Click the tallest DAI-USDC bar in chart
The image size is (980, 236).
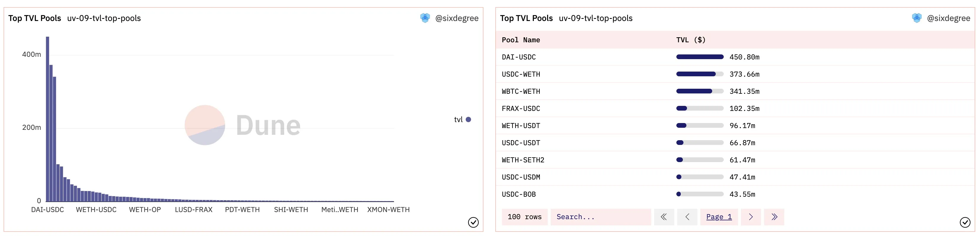click(48, 119)
